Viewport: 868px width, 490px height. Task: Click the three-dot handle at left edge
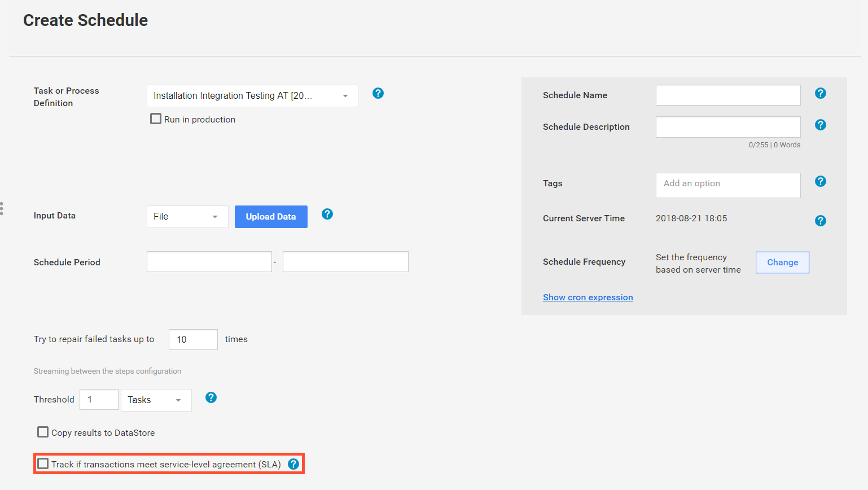[2, 208]
